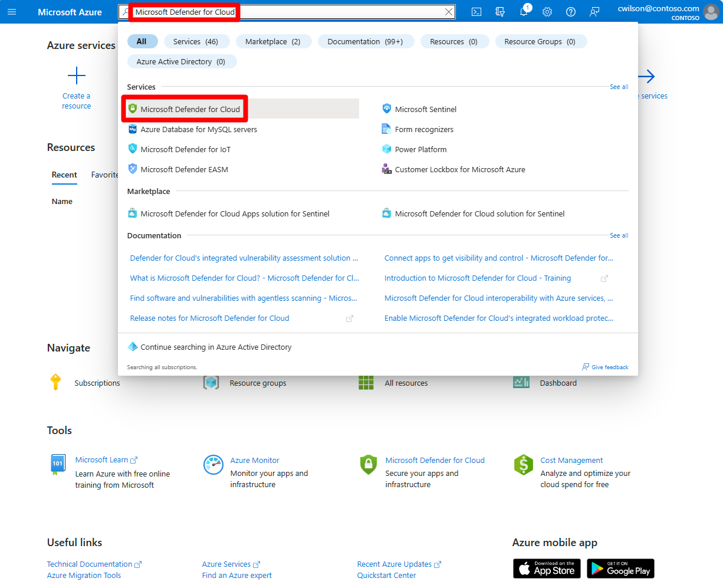This screenshot has height=588, width=723.
Task: Select the Documentation (99+) filter
Action: click(366, 41)
